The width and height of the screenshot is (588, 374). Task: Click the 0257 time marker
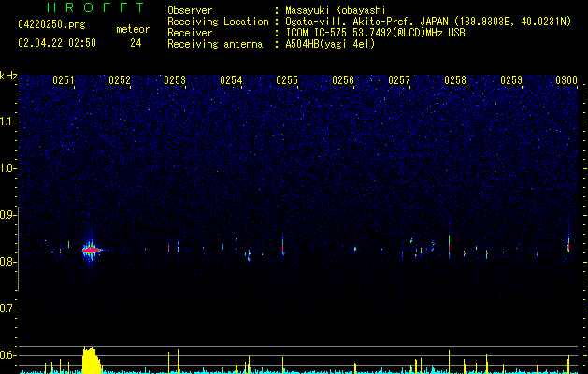tap(399, 80)
